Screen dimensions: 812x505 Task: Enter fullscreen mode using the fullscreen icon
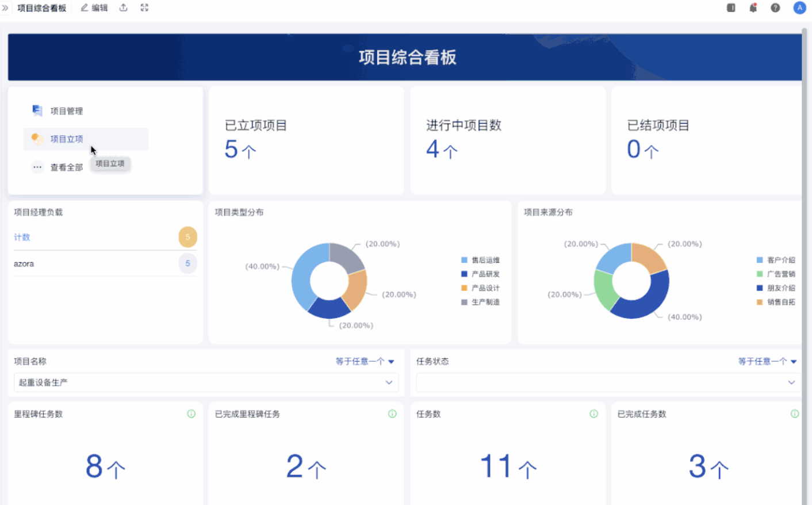click(x=144, y=8)
